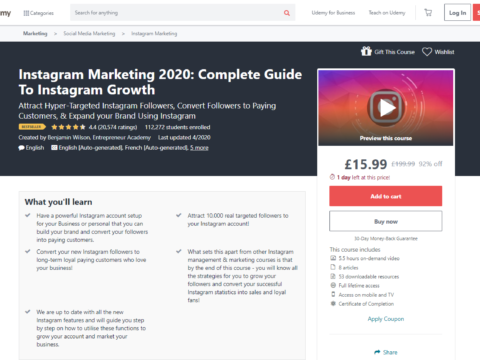Click the What you'll learn heading
This screenshot has width=480, height=360.
pyautogui.click(x=58, y=202)
